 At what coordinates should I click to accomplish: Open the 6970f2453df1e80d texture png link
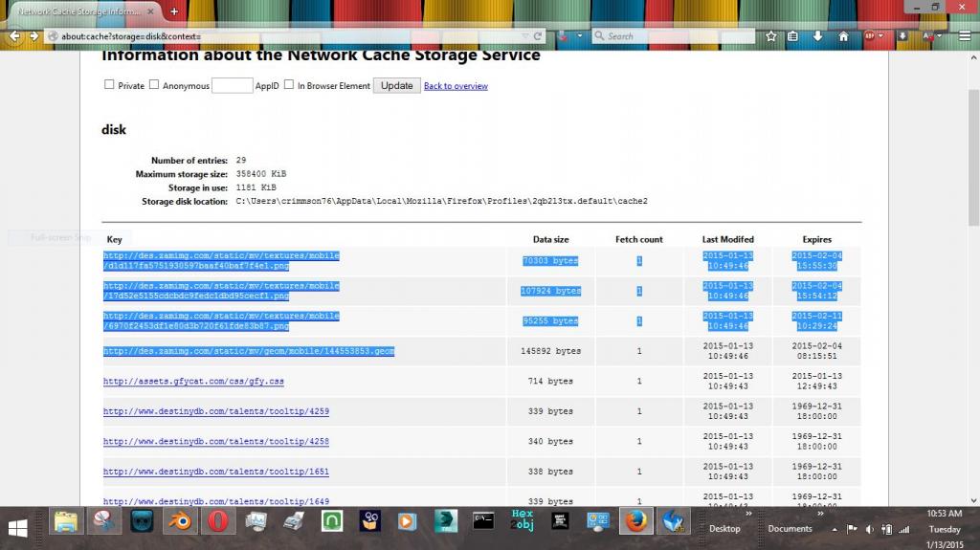pos(221,320)
